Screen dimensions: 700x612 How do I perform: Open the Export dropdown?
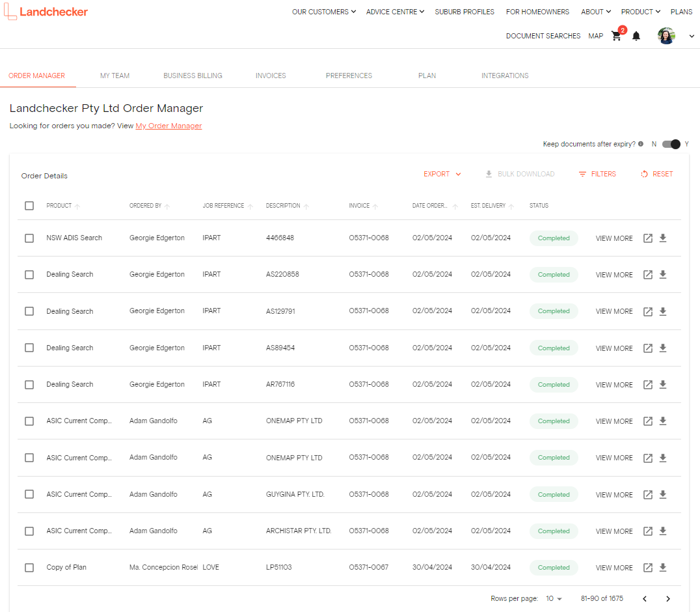(442, 174)
